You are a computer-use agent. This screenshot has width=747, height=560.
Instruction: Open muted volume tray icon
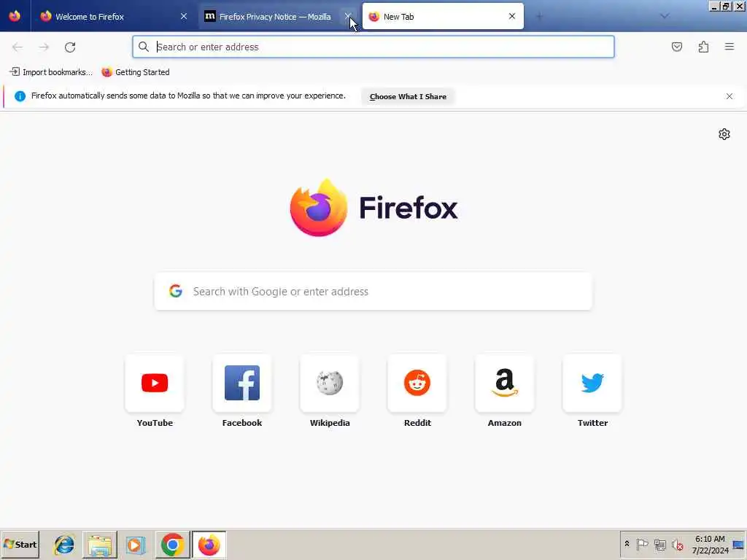pyautogui.click(x=678, y=544)
